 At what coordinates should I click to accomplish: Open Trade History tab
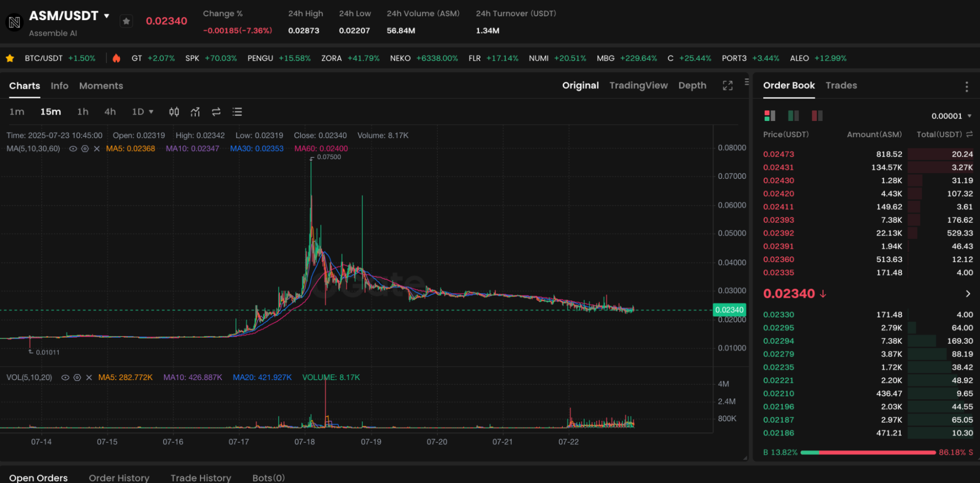coord(201,478)
